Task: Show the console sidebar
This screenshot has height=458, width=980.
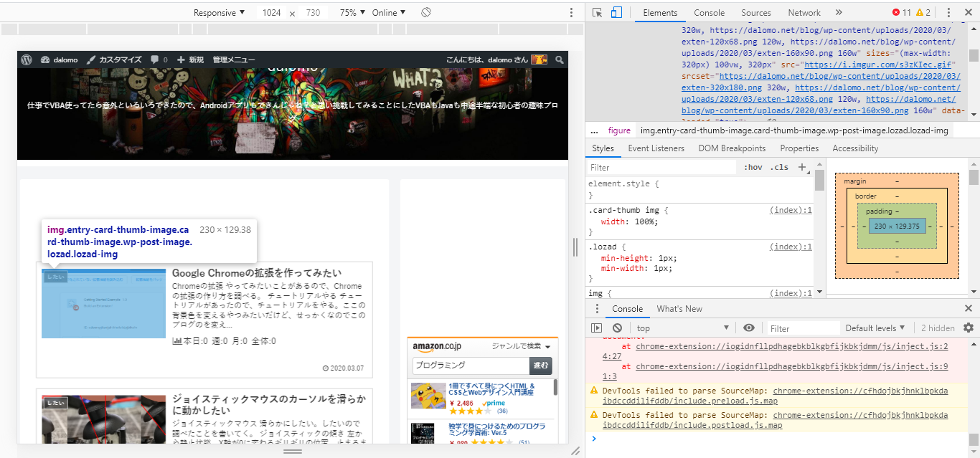Action: pyautogui.click(x=596, y=328)
